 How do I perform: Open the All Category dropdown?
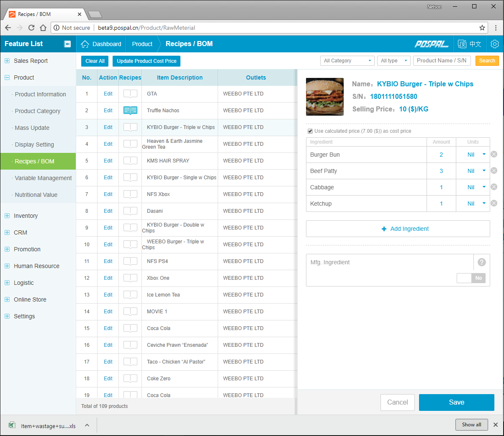click(x=347, y=61)
